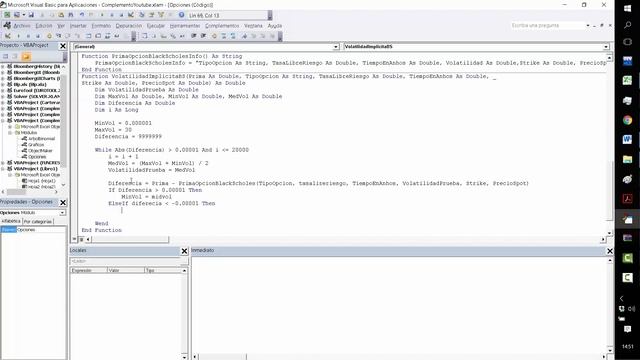Screen dimensions: 640x360
Task: Expand the Solver project node
Action: point(3,96)
